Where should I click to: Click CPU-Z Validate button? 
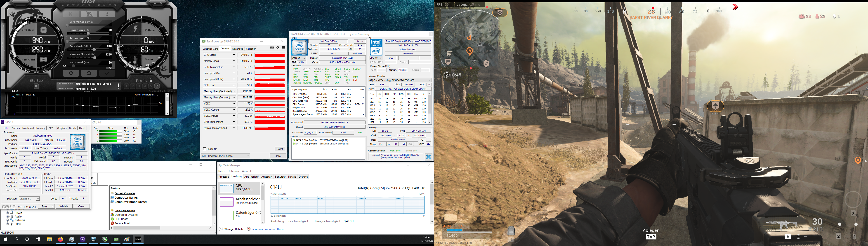tap(64, 206)
